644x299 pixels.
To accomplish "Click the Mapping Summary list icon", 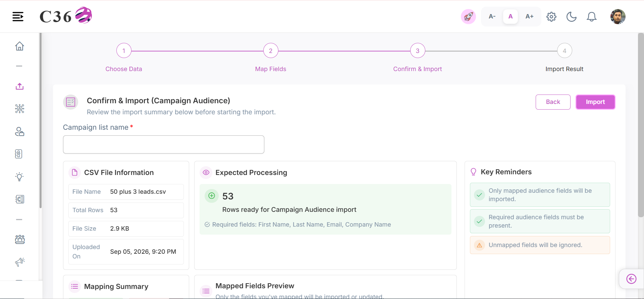I will tap(74, 286).
